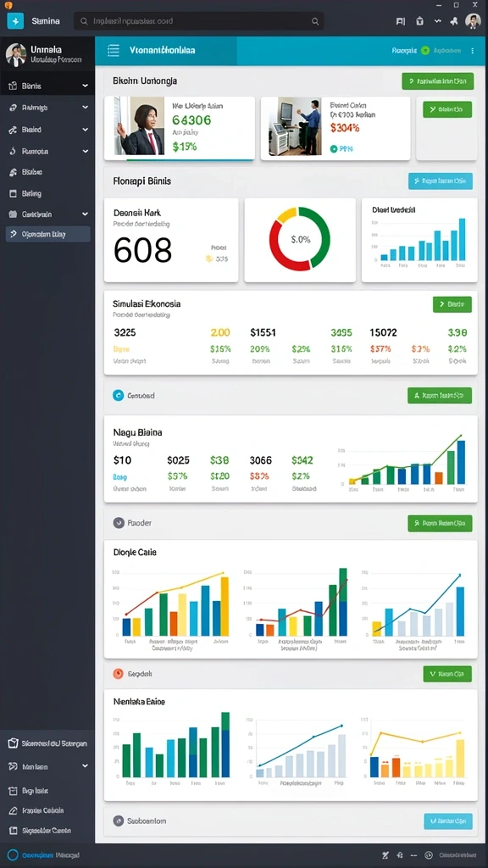
Task: Expand the Bisnis sidebar section chevron
Action: [86, 86]
